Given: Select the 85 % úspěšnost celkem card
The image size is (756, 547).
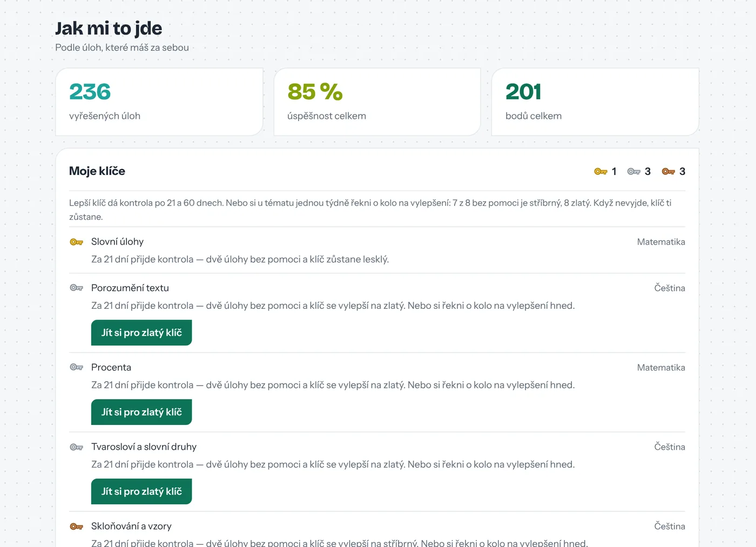Looking at the screenshot, I should click(377, 102).
